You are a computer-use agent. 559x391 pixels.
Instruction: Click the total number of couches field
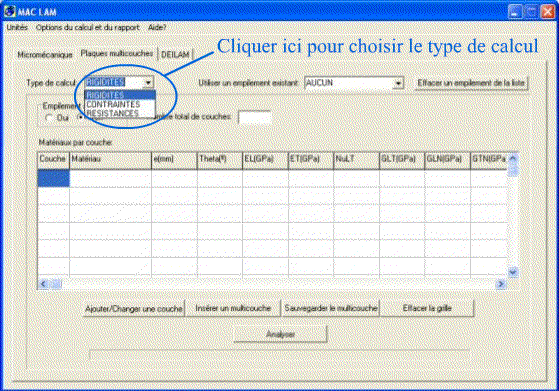[x=255, y=117]
